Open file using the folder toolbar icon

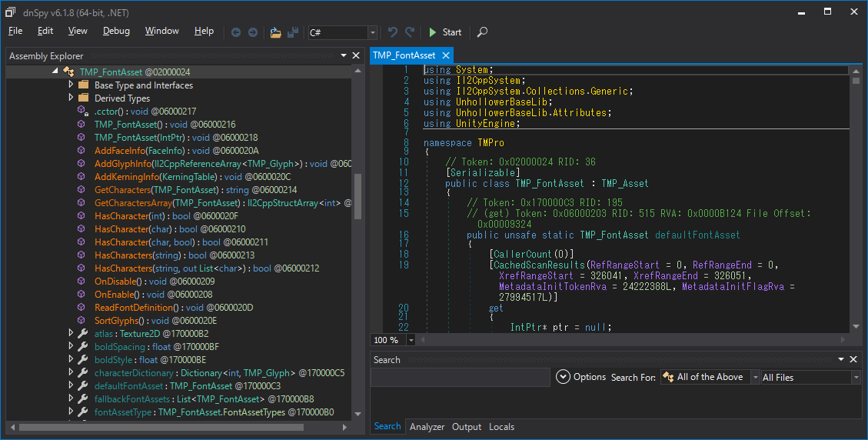click(275, 33)
